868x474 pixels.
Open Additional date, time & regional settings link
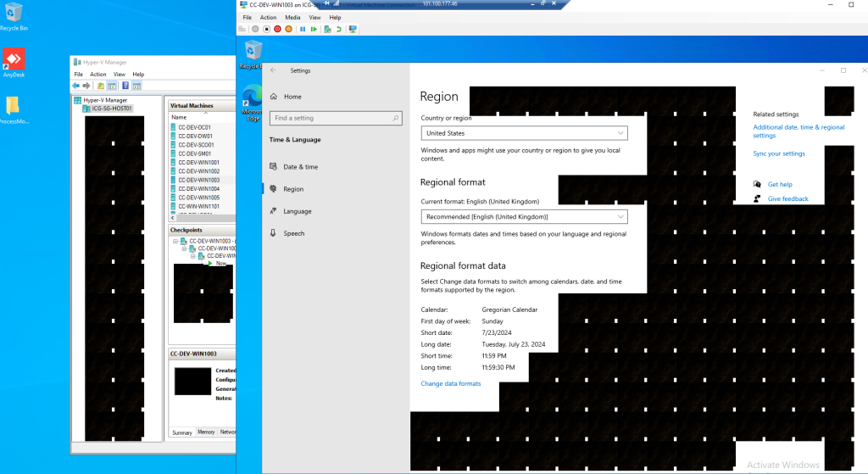798,131
